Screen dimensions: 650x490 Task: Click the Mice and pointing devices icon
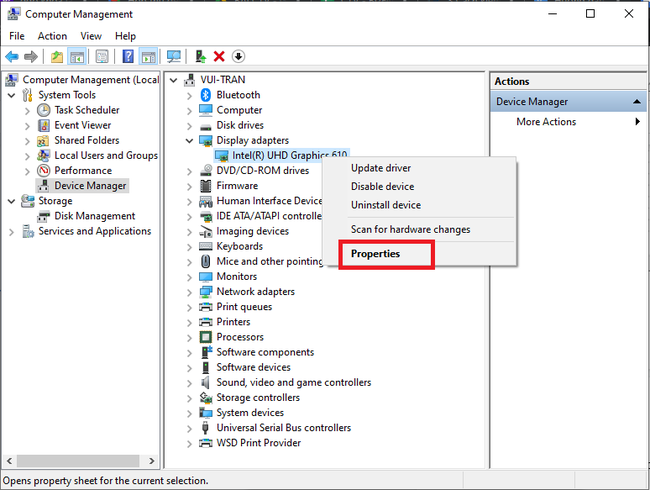[206, 261]
